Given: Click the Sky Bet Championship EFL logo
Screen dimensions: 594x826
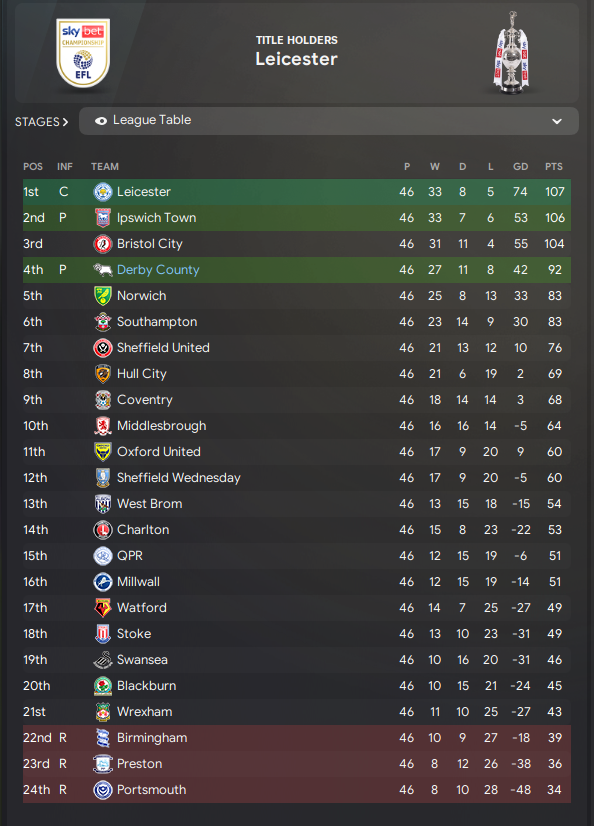Looking at the screenshot, I should 83,53.
